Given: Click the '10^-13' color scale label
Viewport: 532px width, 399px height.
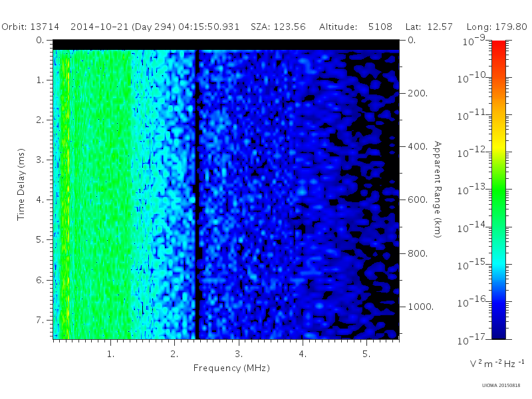Looking at the screenshot, I should pyautogui.click(x=472, y=190).
